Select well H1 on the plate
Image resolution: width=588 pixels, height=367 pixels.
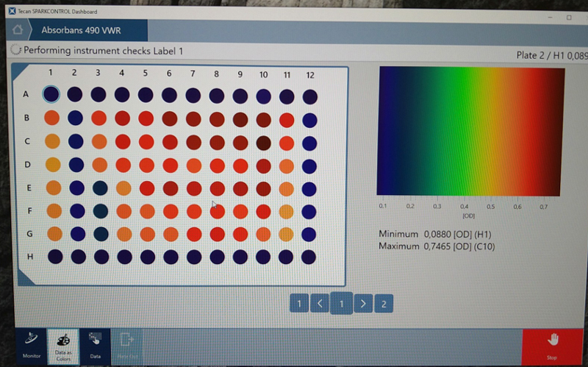point(54,257)
